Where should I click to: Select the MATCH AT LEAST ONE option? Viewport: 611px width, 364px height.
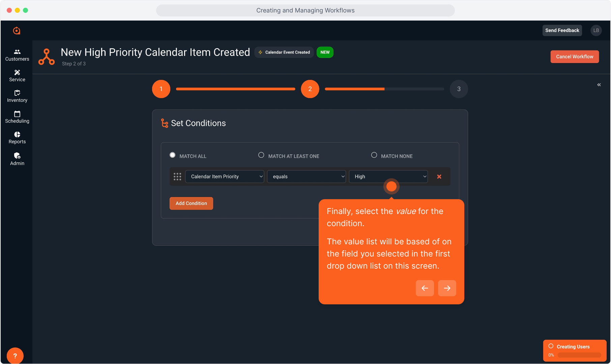pos(261,155)
